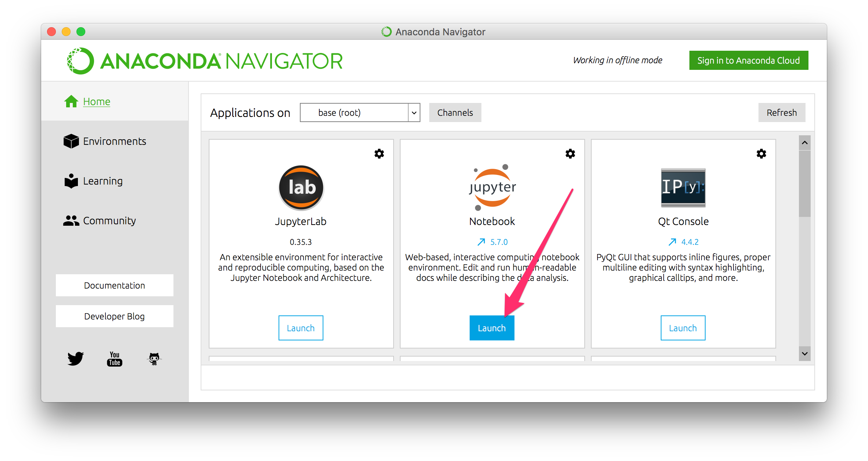The image size is (868, 461).
Task: Click the IPython Qt Console logo
Action: coord(683,187)
